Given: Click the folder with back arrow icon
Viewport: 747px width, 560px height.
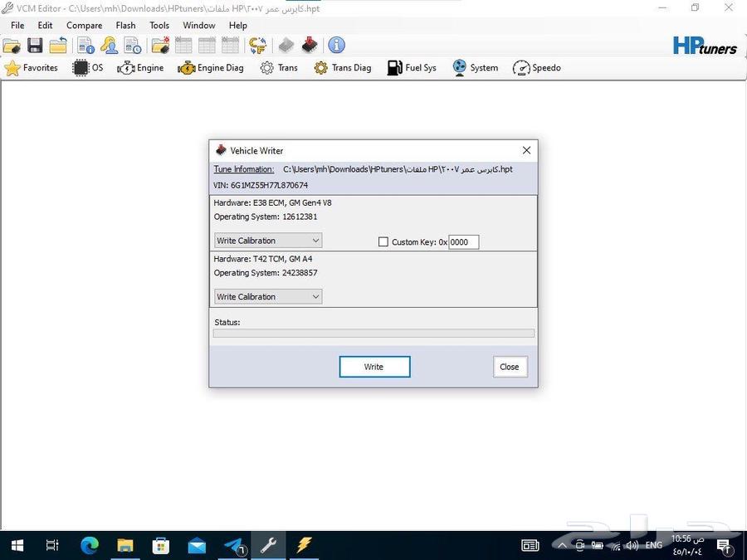Looking at the screenshot, I should tap(57, 46).
